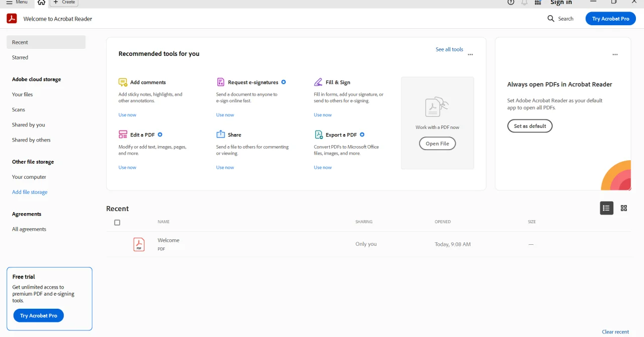Open the more options menu on default app card
644x337 pixels.
[x=615, y=54]
